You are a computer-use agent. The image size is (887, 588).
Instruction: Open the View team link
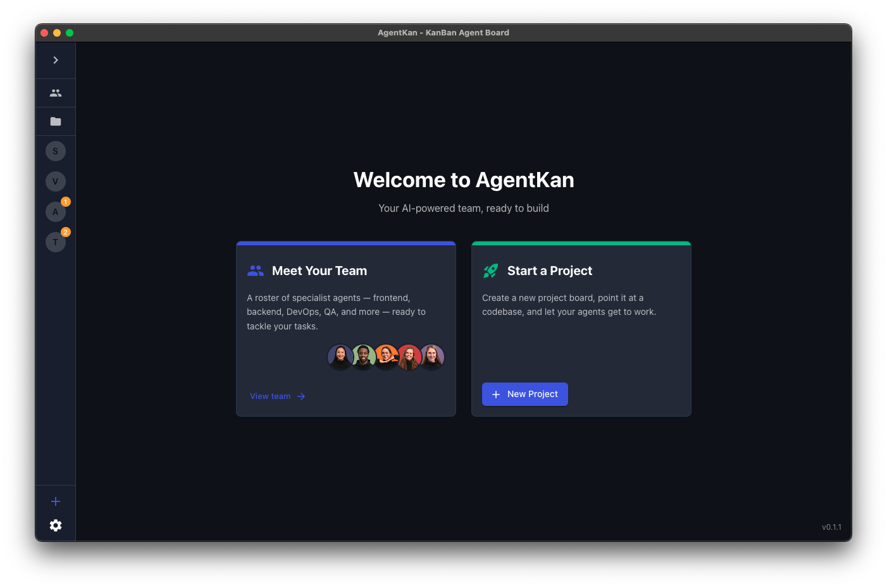coord(270,396)
